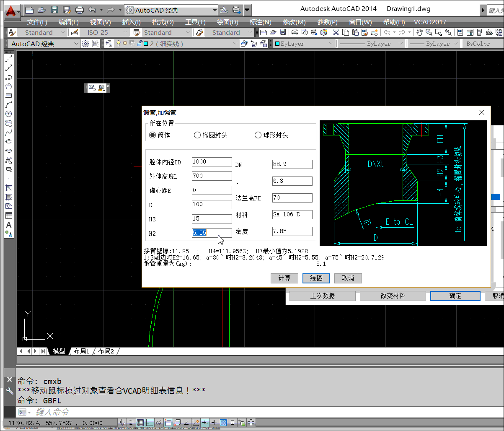Pick the Circle drawing tool
The width and height of the screenshot is (504, 431).
click(x=8, y=114)
